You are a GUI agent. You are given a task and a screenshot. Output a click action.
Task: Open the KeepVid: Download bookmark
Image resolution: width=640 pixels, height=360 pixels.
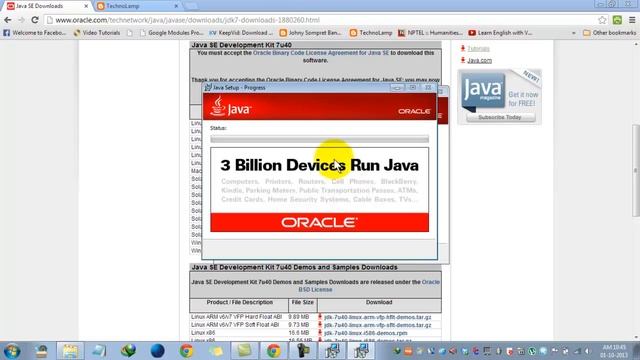coord(241,33)
